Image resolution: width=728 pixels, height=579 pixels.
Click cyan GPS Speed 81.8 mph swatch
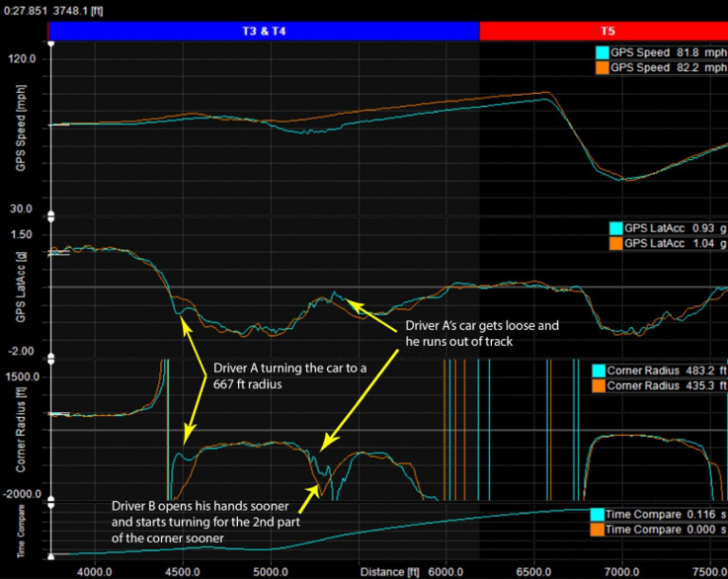click(x=602, y=52)
